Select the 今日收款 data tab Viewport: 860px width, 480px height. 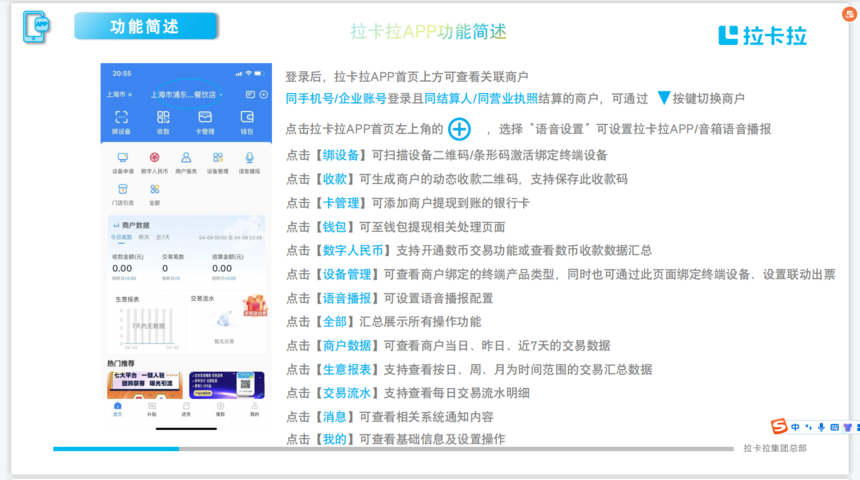pos(121,238)
